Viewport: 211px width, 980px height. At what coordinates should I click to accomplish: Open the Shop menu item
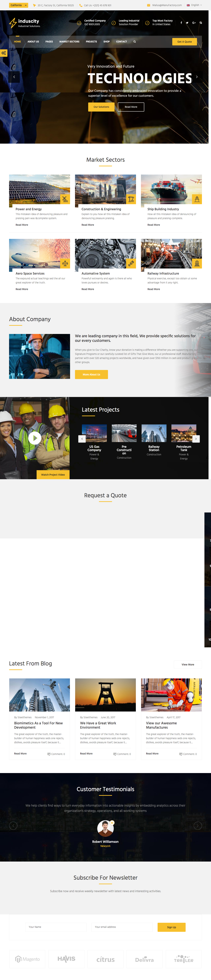click(107, 42)
